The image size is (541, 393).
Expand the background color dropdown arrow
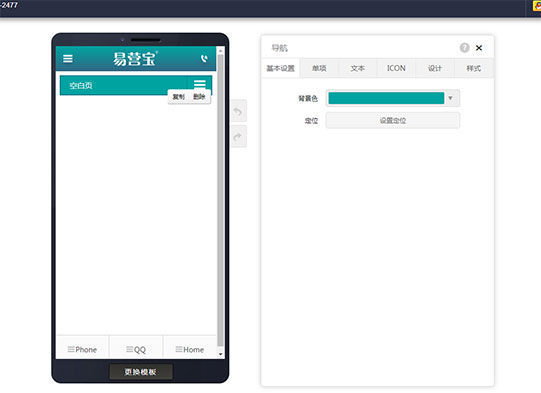coord(450,98)
